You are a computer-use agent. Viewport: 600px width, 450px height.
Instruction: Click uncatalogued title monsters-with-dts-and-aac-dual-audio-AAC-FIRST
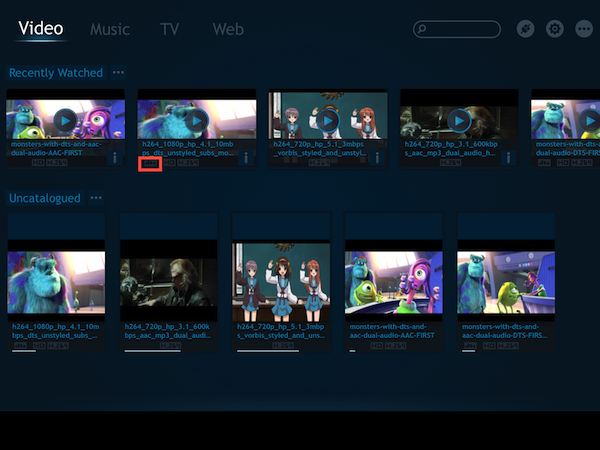[392, 331]
